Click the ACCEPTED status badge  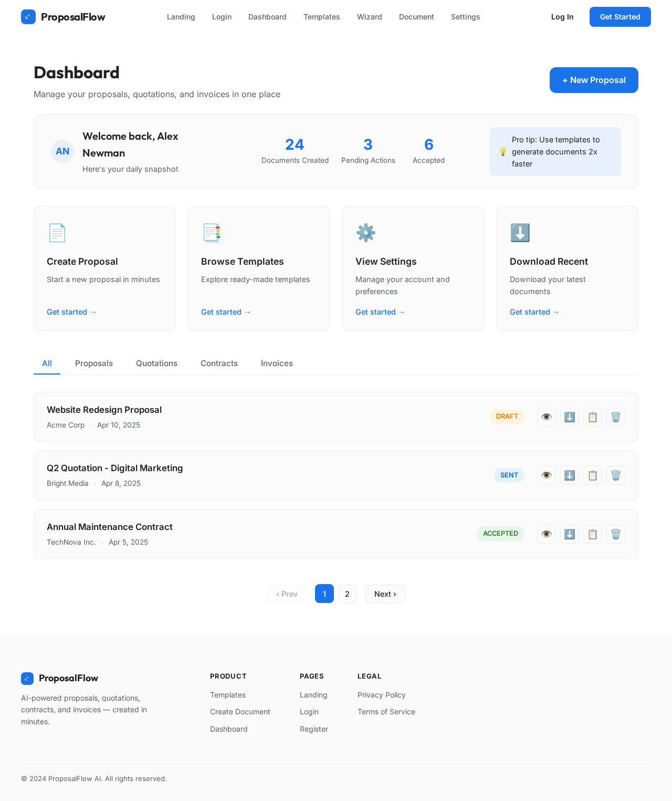click(x=500, y=534)
